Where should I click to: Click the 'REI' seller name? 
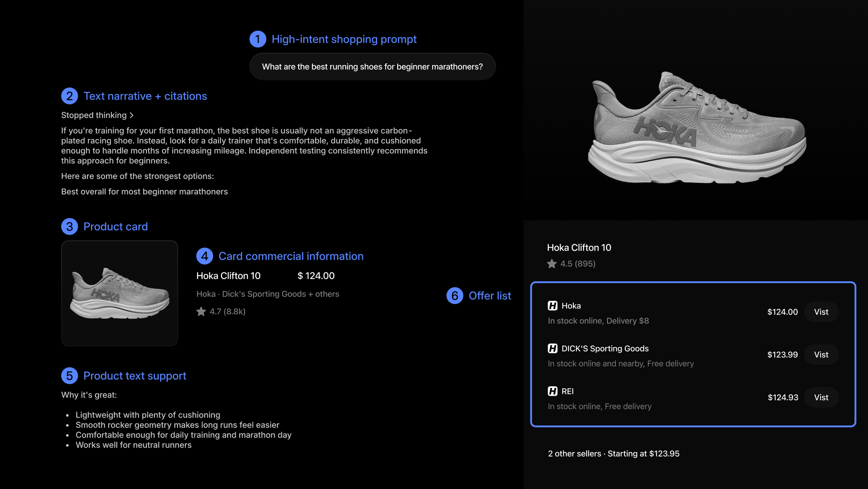pos(568,391)
